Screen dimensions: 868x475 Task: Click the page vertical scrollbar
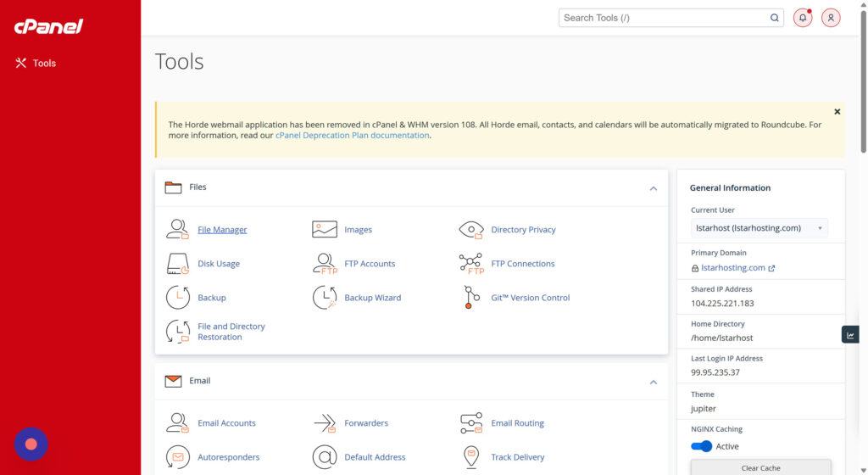863,83
